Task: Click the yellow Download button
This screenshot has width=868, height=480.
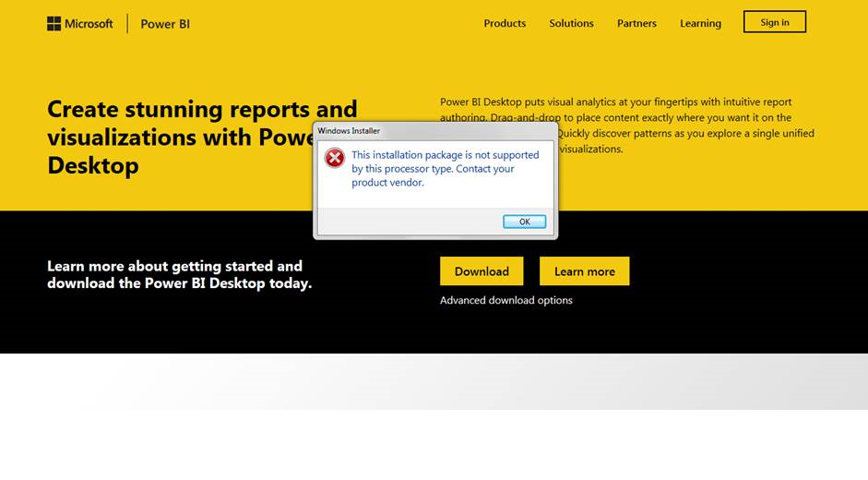Action: point(482,271)
